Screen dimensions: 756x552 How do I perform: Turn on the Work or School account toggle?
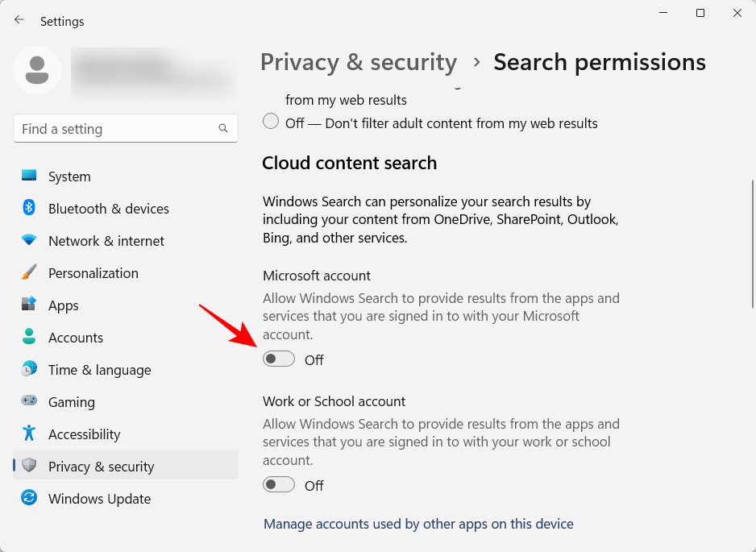coord(279,484)
